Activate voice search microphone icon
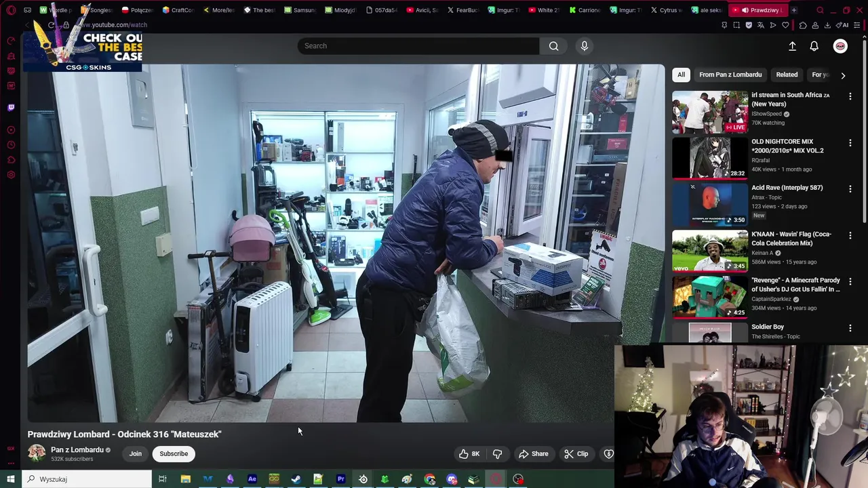 [585, 46]
